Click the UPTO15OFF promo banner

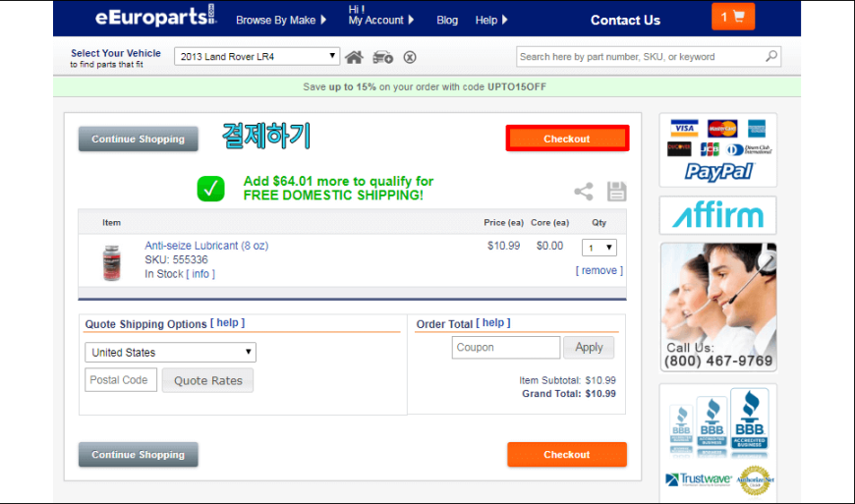(x=427, y=86)
